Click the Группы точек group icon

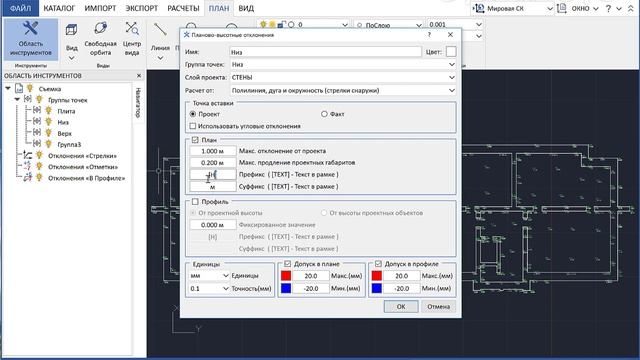[x=27, y=100]
